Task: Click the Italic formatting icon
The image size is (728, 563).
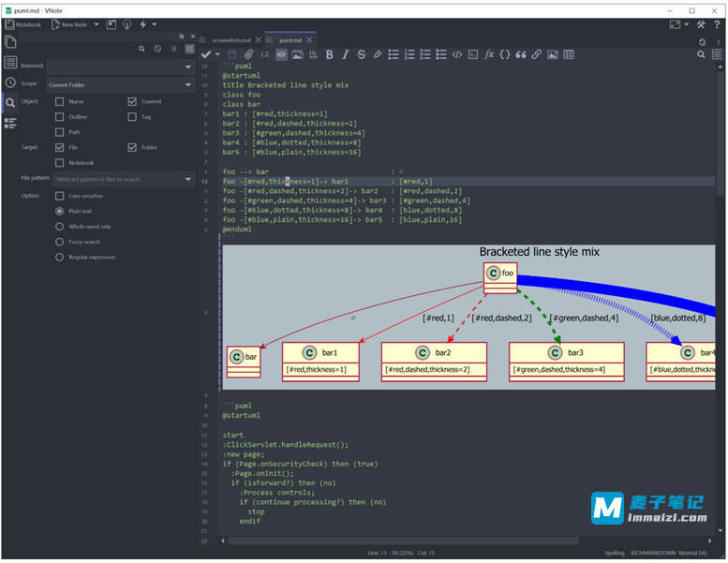Action: [345, 54]
